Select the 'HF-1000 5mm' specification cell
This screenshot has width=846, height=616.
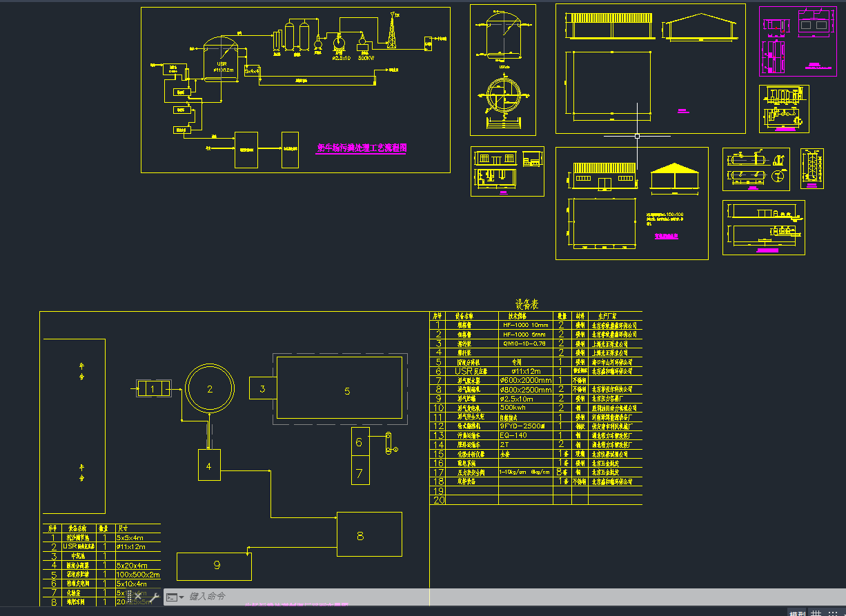(525, 334)
